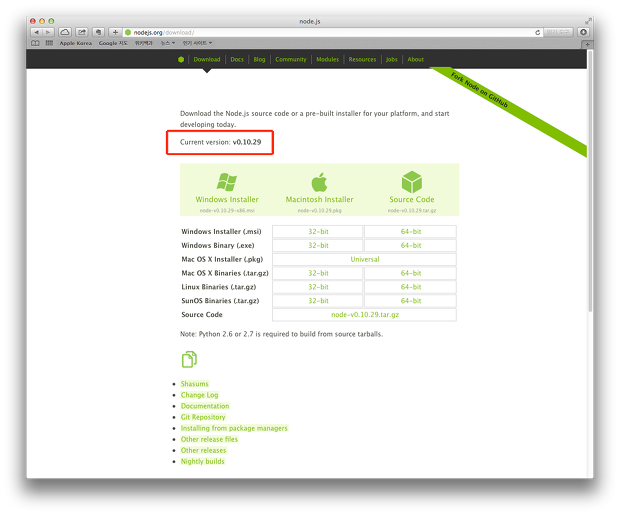
Task: Download Windows Installer (.msi) 32-bit
Action: point(318,231)
